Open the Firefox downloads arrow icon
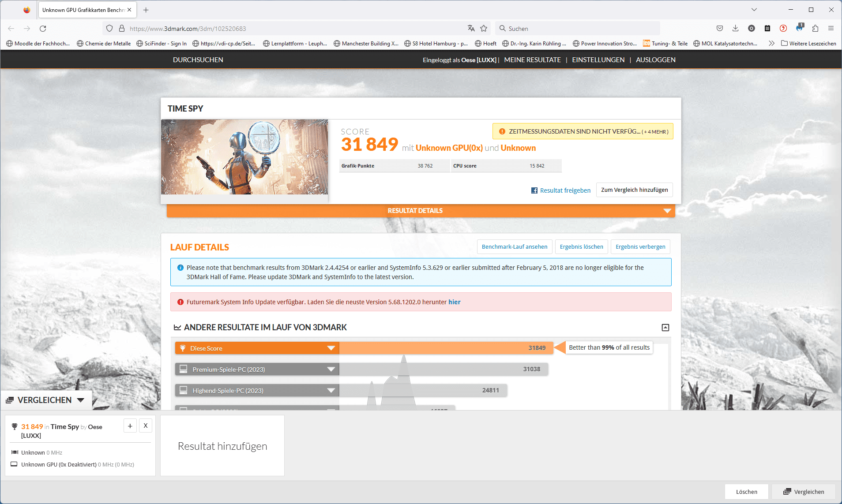The width and height of the screenshot is (842, 504). pos(735,28)
